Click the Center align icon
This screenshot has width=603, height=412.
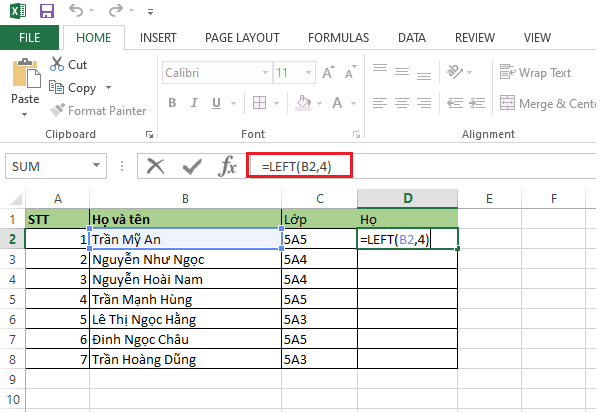click(x=402, y=103)
